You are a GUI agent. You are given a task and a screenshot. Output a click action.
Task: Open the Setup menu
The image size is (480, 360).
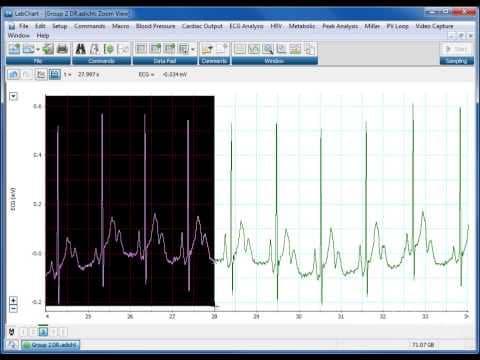pos(60,26)
